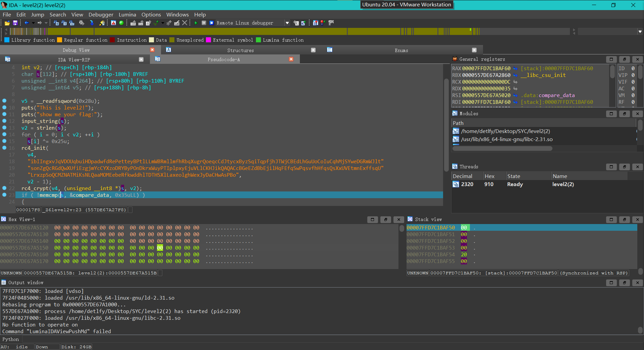
Task: Click the X delete icon in the toolbar
Action: coord(184,23)
